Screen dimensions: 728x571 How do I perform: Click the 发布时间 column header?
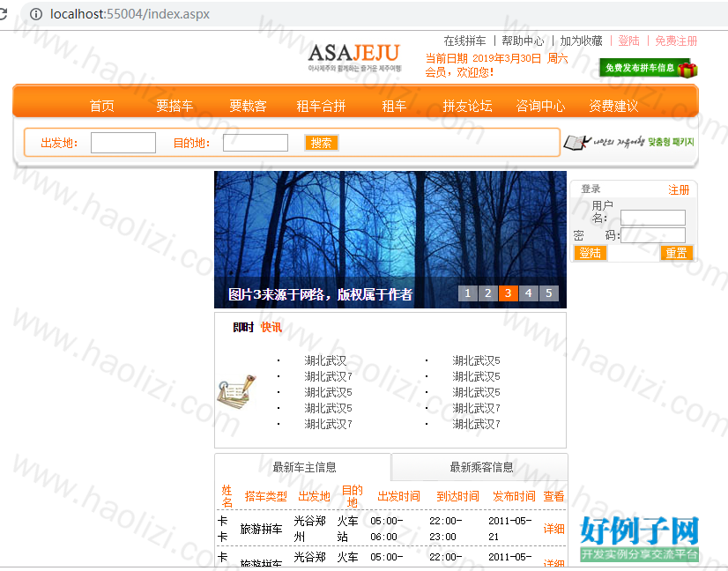point(514,496)
